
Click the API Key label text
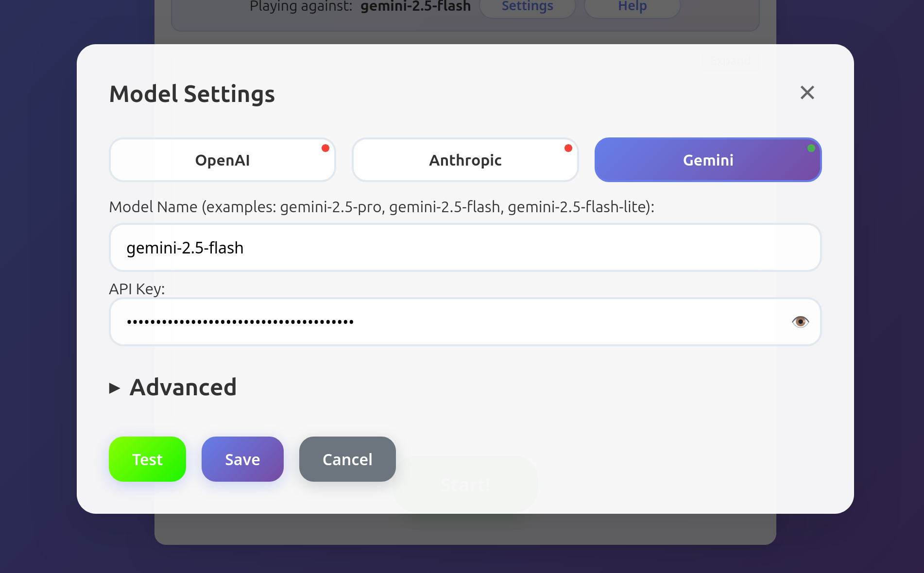(137, 289)
